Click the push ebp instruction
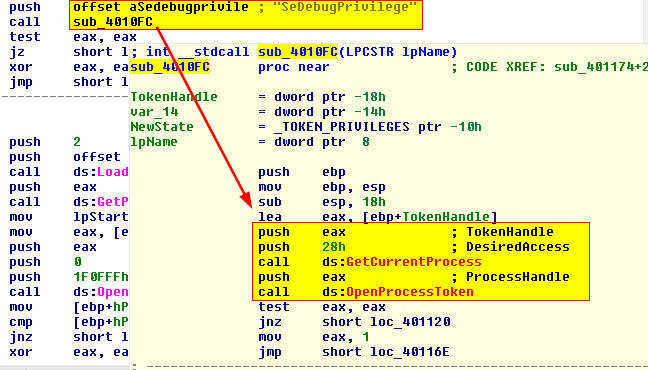 [x=302, y=172]
